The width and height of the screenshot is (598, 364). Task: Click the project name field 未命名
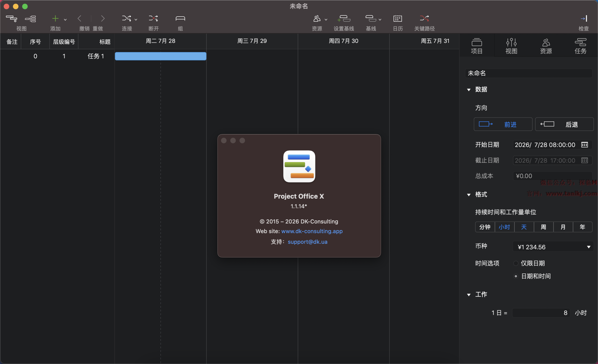(x=529, y=73)
